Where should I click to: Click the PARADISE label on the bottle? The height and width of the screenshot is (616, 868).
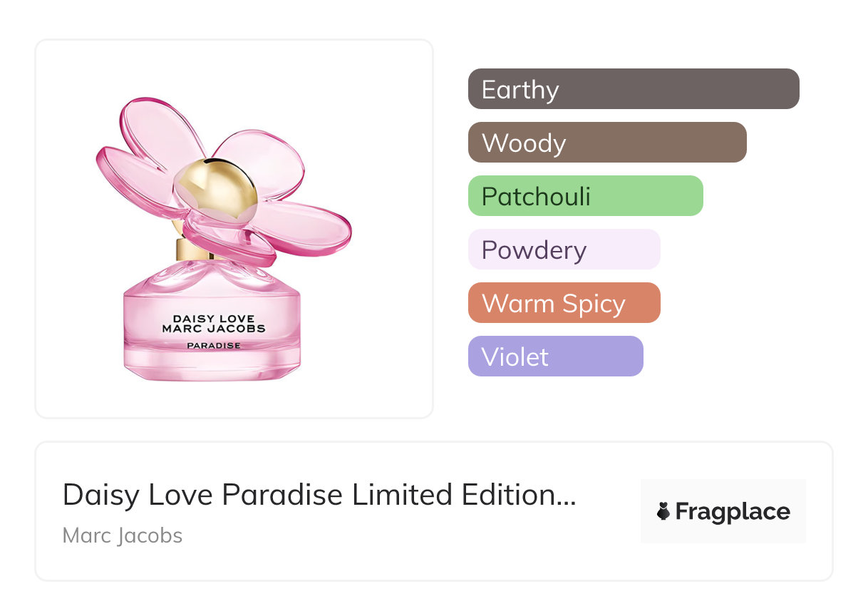click(213, 346)
